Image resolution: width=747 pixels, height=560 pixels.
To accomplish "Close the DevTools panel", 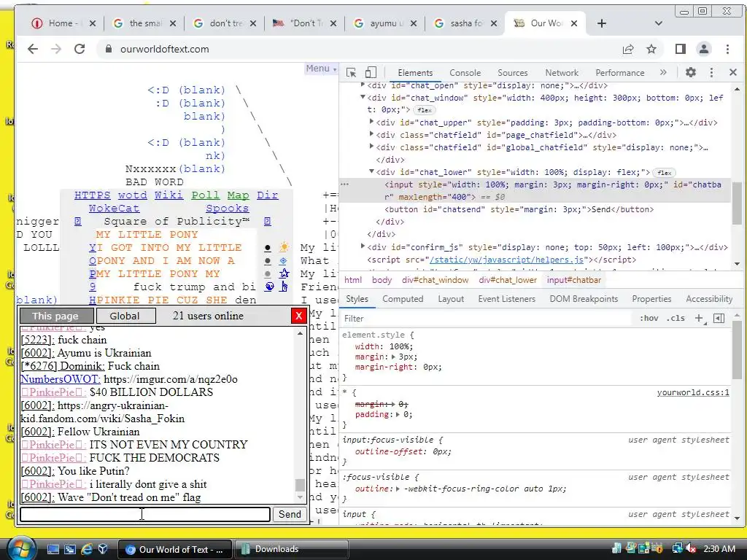I will pyautogui.click(x=732, y=72).
